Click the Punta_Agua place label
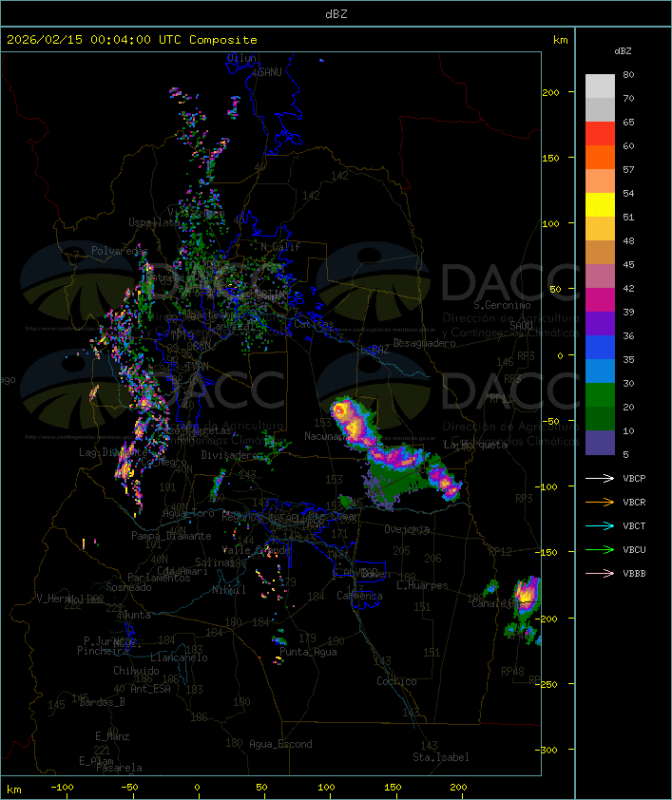Image resolution: width=672 pixels, height=800 pixels. click(308, 652)
